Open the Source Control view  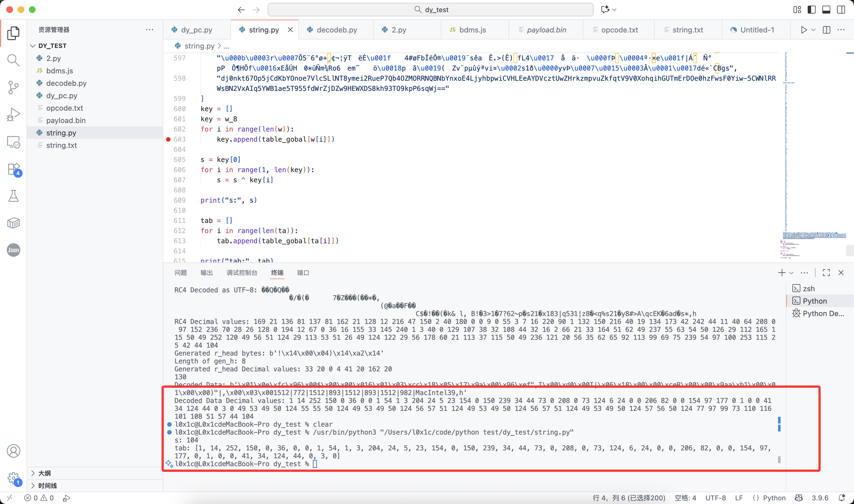pyautogui.click(x=13, y=87)
